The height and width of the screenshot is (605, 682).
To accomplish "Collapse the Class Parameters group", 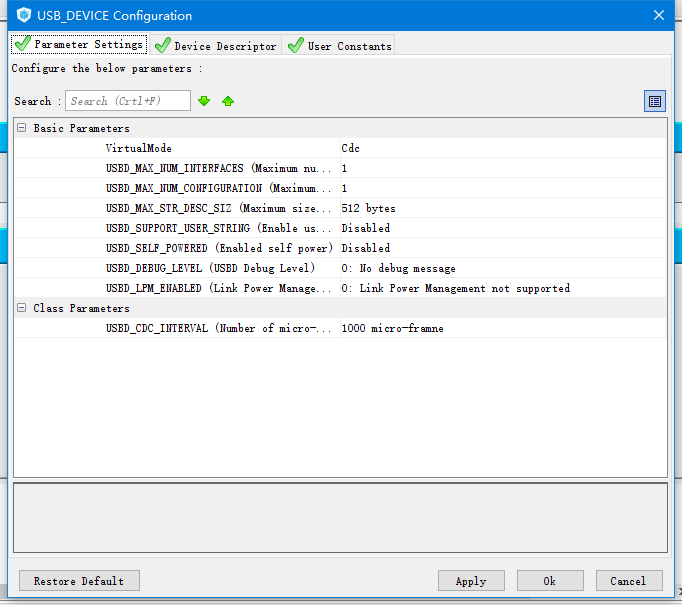I will (x=21, y=308).
